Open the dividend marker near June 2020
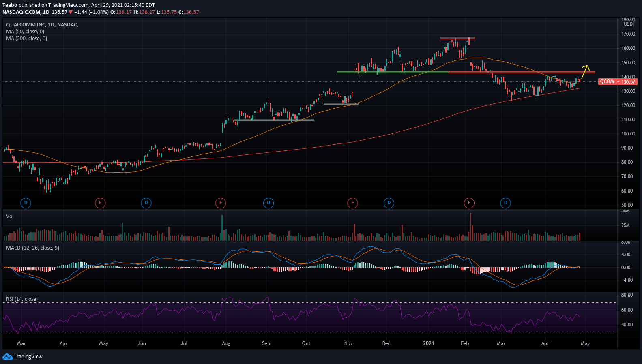The width and height of the screenshot is (642, 364). point(146,203)
